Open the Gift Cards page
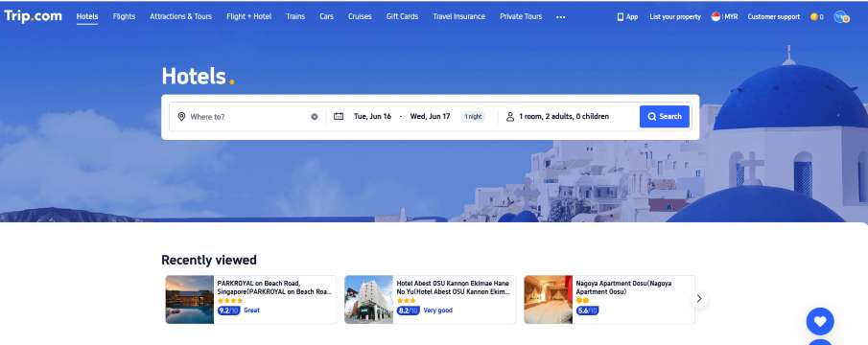 click(x=403, y=16)
